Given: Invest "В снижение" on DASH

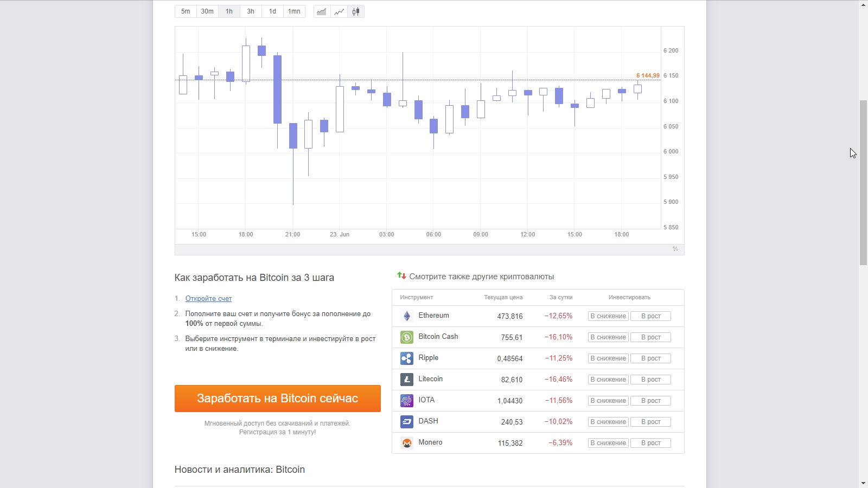Looking at the screenshot, I should coord(608,422).
